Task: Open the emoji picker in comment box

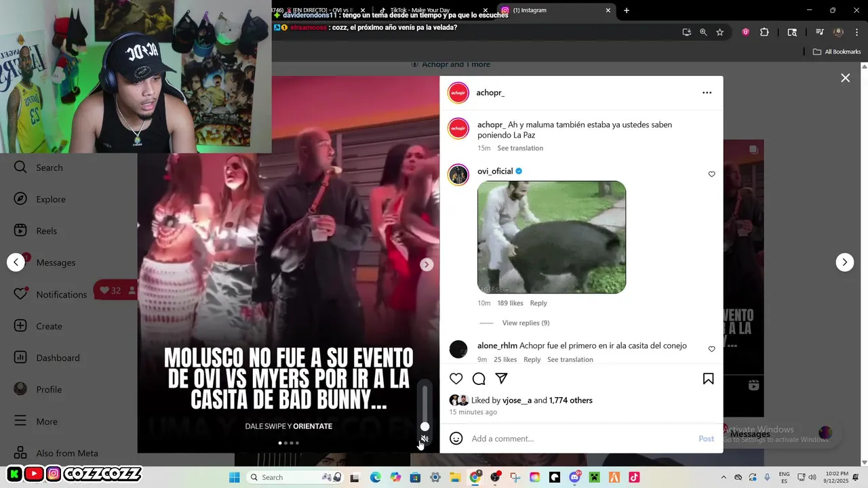Action: [456, 439]
